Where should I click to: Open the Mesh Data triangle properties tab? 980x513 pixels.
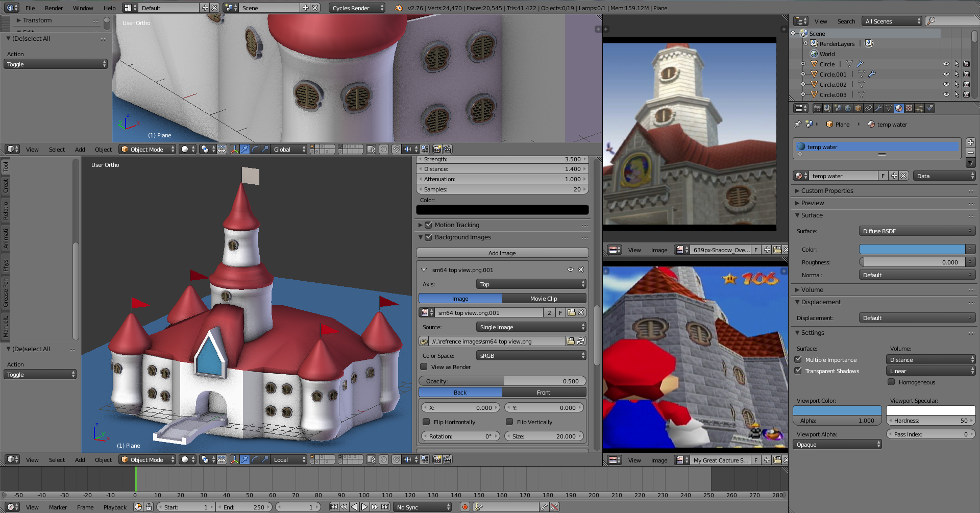point(889,108)
